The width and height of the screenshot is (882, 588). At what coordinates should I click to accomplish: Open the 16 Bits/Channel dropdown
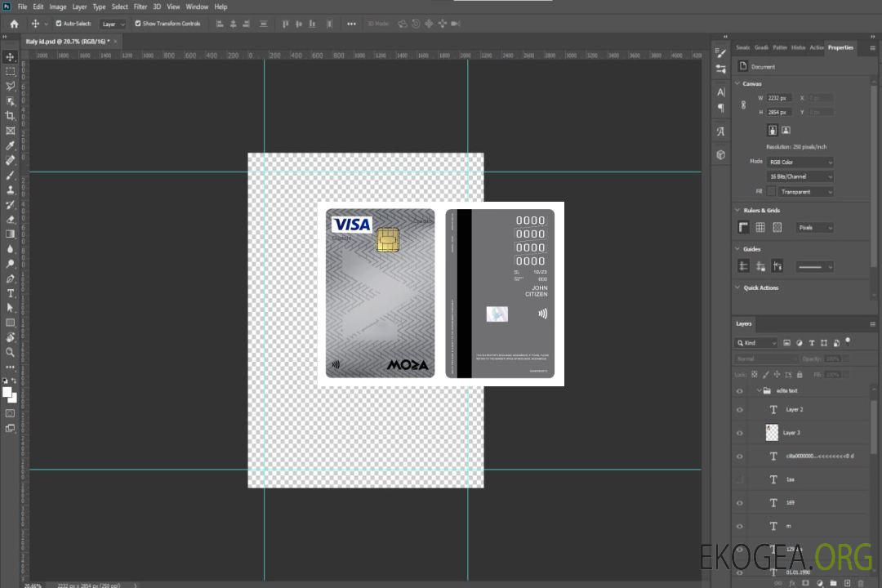(x=800, y=176)
